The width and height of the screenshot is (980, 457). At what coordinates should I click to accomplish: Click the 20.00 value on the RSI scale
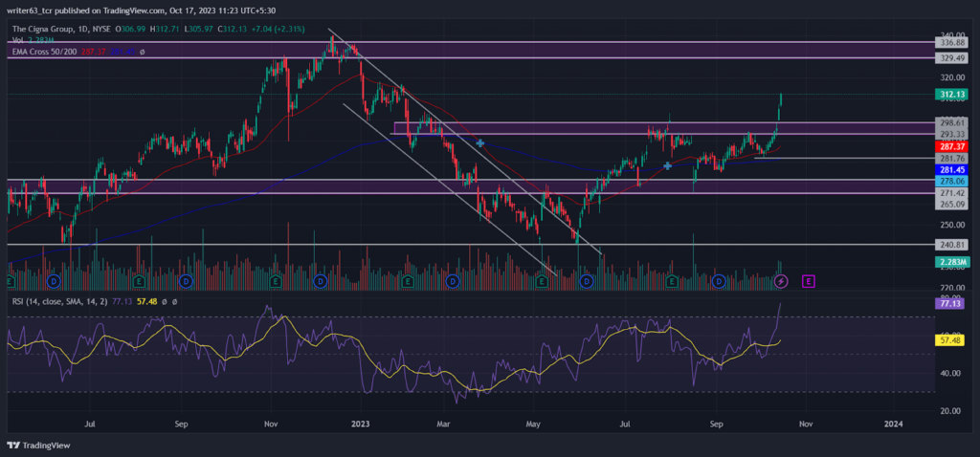pyautogui.click(x=950, y=411)
